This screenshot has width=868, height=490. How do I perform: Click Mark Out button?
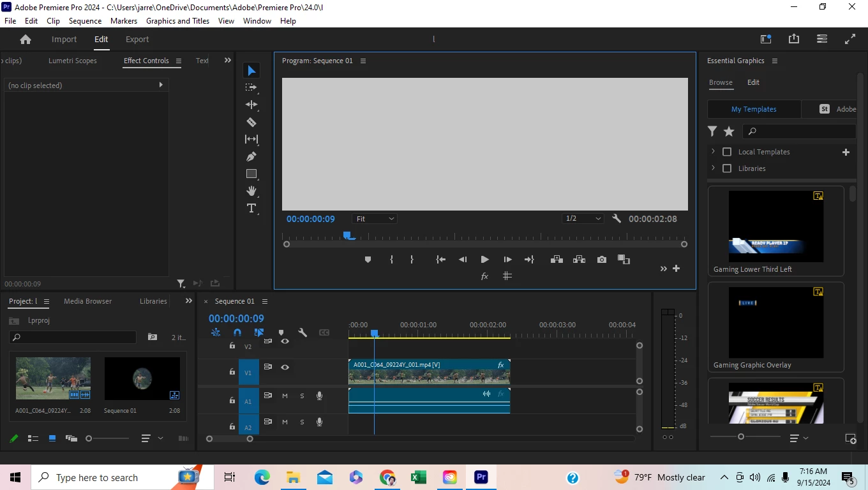(412, 260)
